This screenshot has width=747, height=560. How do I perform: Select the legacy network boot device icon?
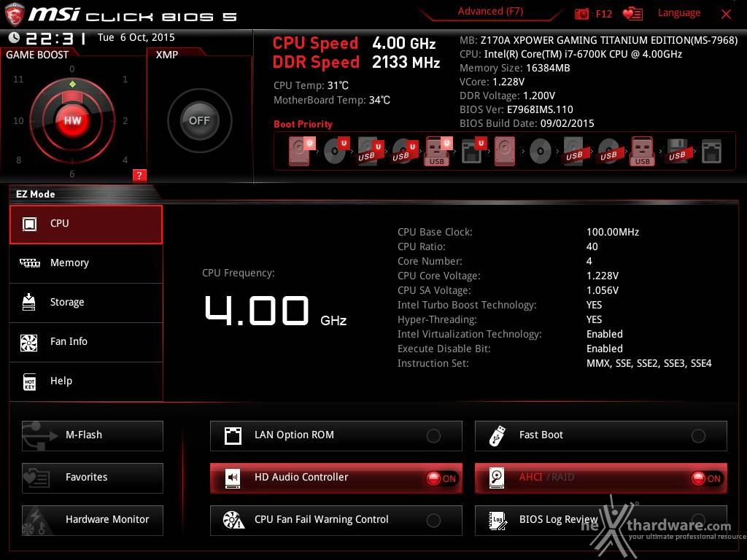[711, 152]
